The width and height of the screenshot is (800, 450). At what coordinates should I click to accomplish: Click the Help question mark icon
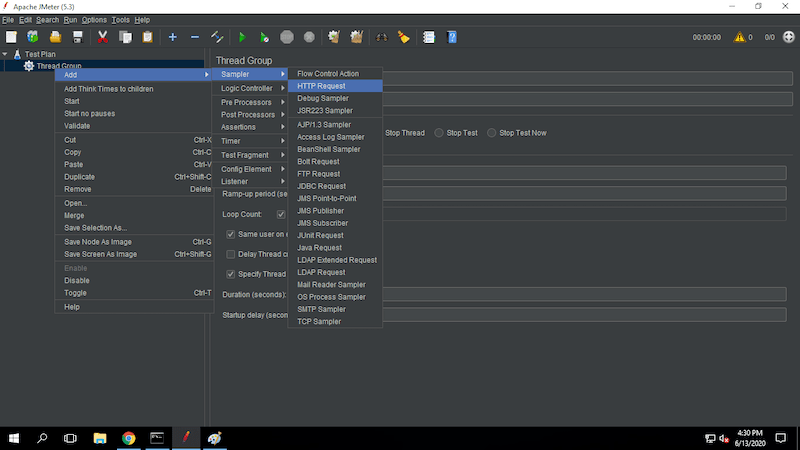[x=452, y=37]
